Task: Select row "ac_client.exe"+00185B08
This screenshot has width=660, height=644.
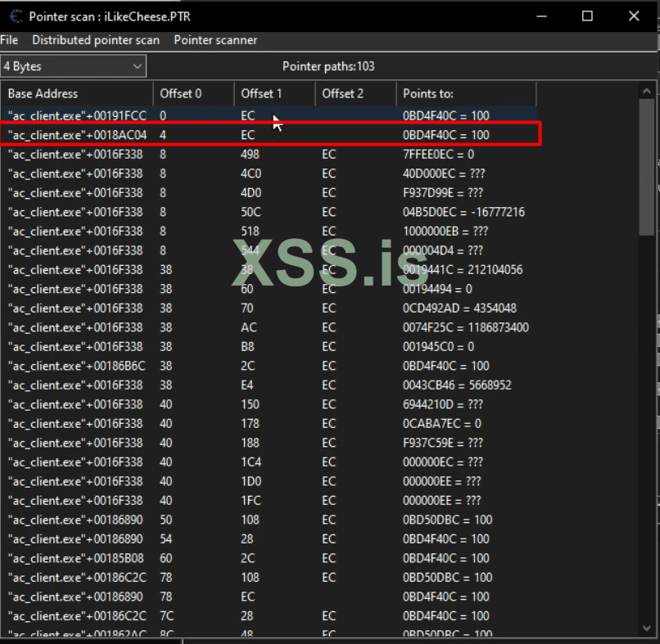Action: click(x=269, y=559)
